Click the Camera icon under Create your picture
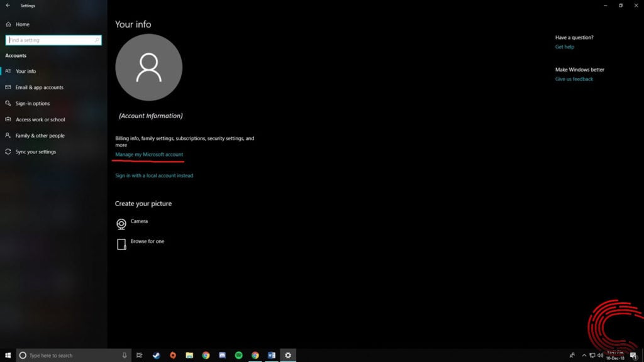 click(x=121, y=224)
